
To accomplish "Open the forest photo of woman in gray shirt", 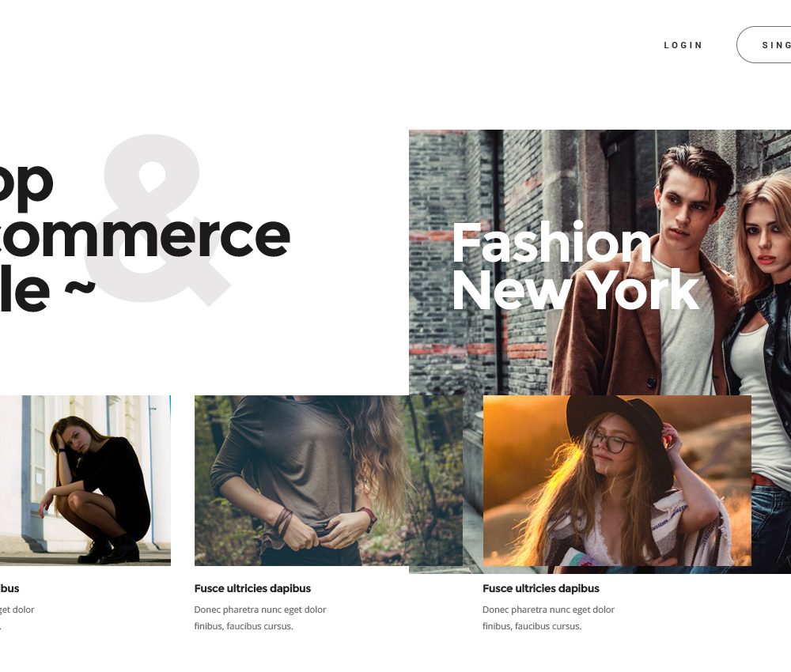I will pyautogui.click(x=328, y=481).
